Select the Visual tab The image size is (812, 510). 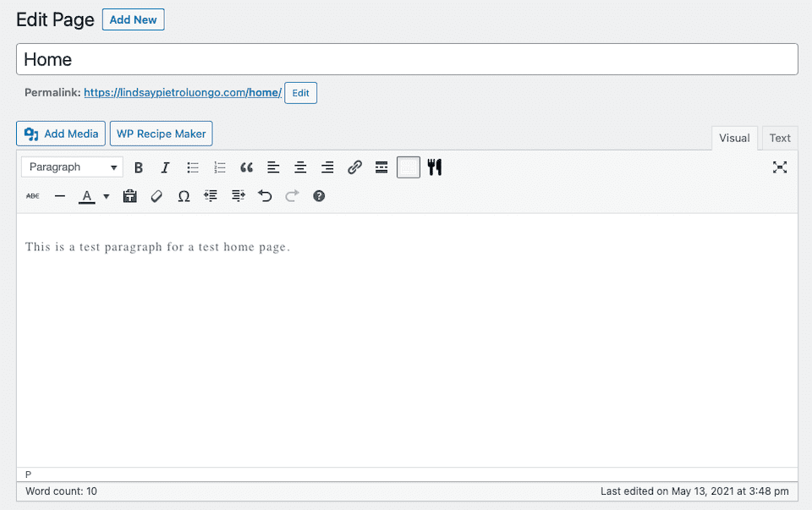tap(734, 137)
